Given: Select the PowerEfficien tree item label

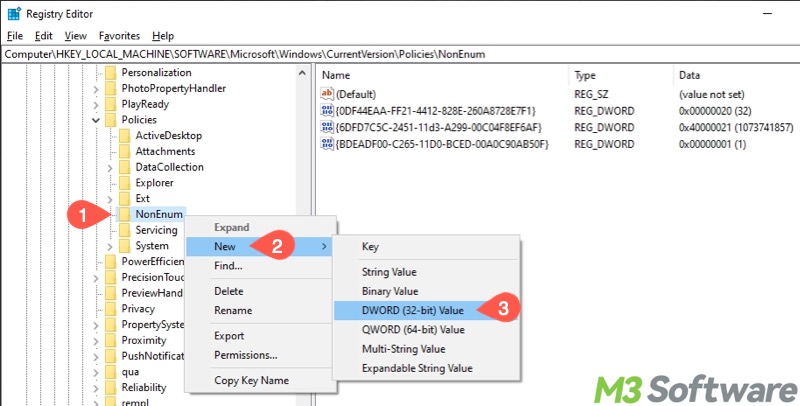Looking at the screenshot, I should [153, 262].
